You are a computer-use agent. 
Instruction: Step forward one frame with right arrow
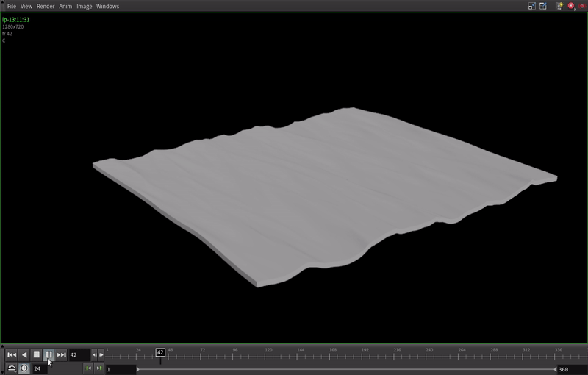click(101, 355)
